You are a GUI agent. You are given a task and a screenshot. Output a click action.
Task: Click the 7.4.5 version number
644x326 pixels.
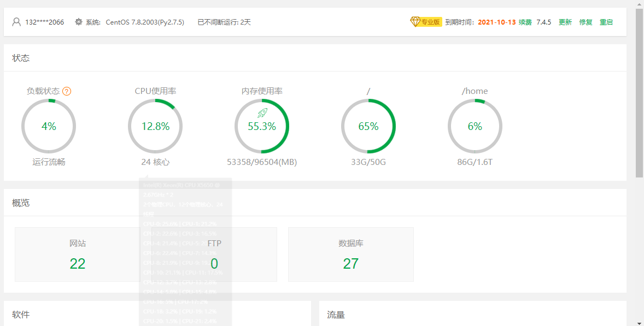point(543,22)
